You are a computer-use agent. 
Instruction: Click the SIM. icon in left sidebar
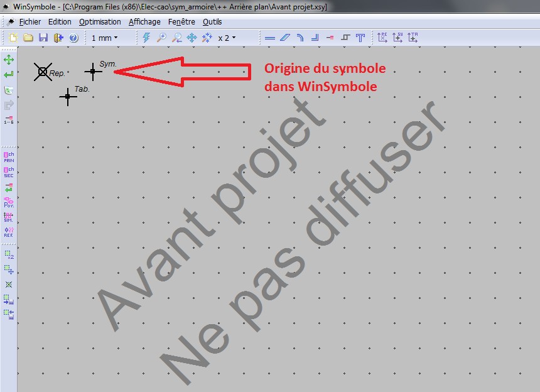(x=9, y=217)
